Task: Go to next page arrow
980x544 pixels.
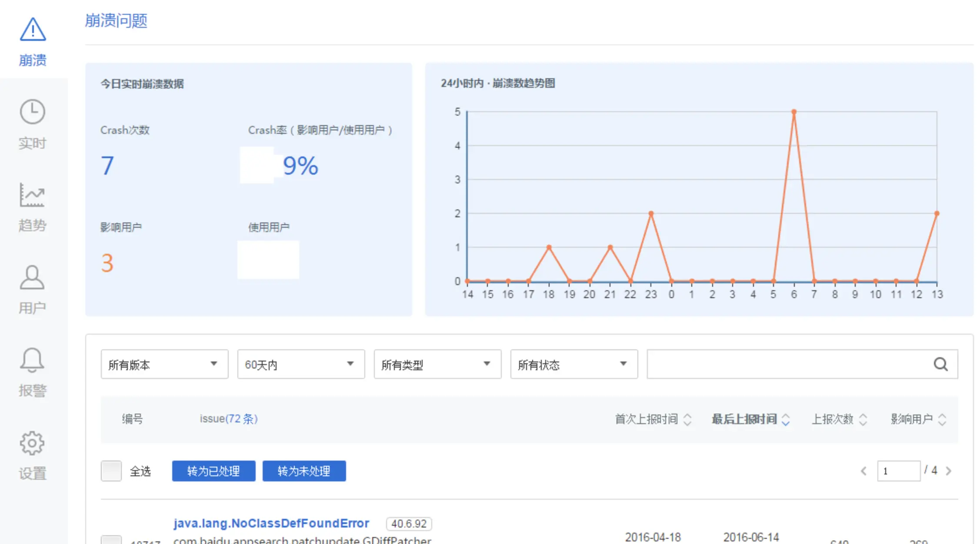Action: pos(949,471)
